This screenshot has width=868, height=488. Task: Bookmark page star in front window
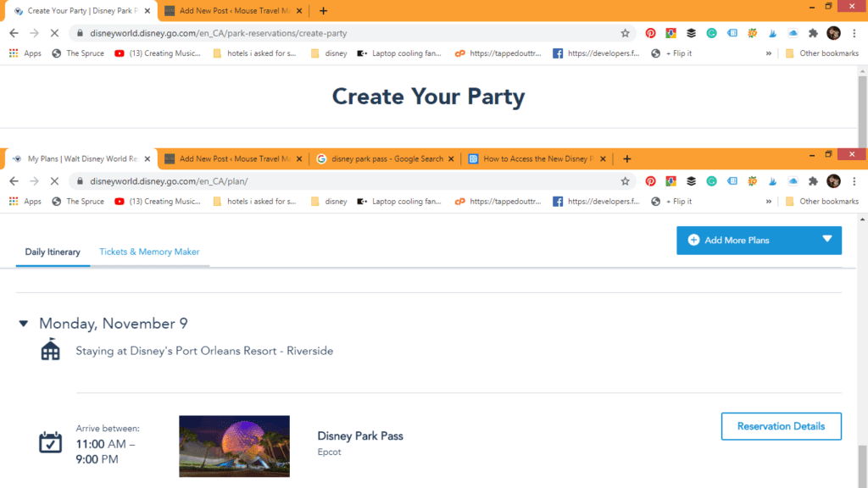pyautogui.click(x=625, y=181)
